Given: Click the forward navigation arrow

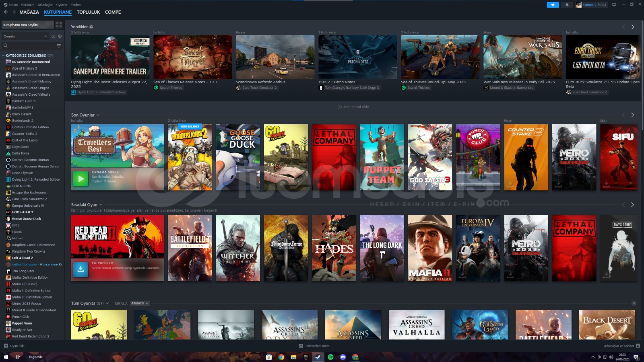Looking at the screenshot, I should point(14,12).
